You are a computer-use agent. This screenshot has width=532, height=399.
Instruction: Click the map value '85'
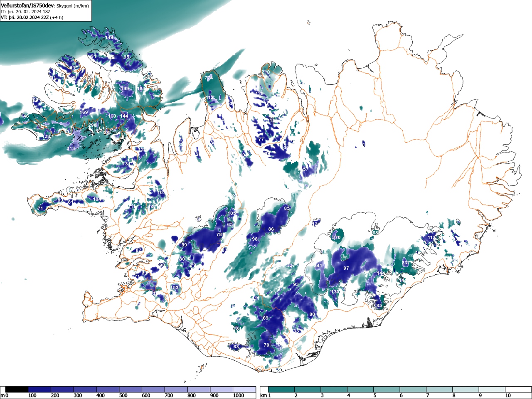pyautogui.click(x=287, y=208)
